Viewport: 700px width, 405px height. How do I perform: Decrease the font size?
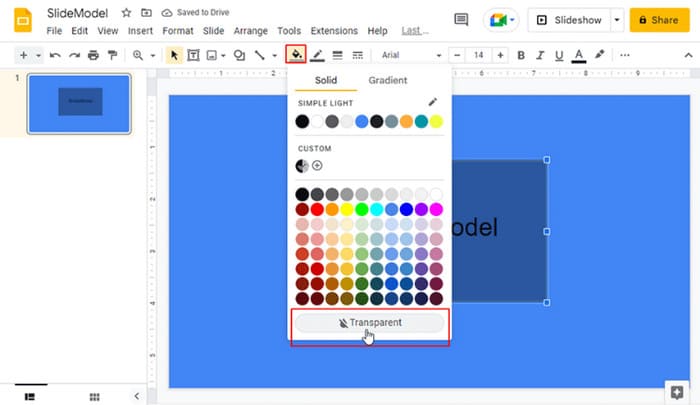point(457,55)
